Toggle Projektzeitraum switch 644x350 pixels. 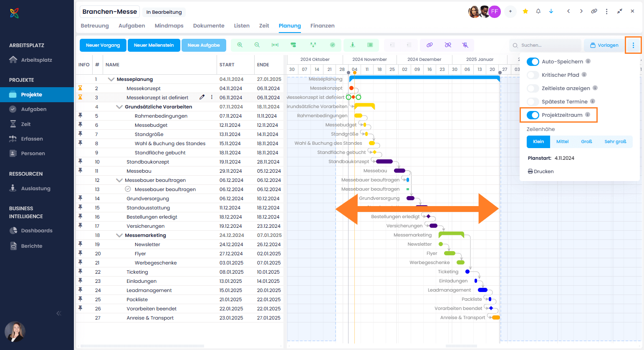(533, 115)
